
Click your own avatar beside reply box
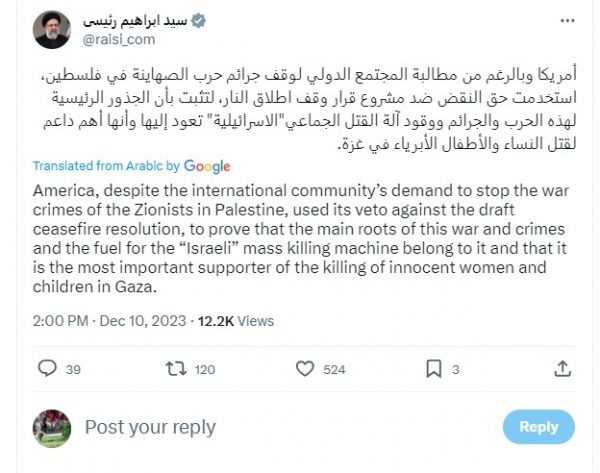pos(49,427)
